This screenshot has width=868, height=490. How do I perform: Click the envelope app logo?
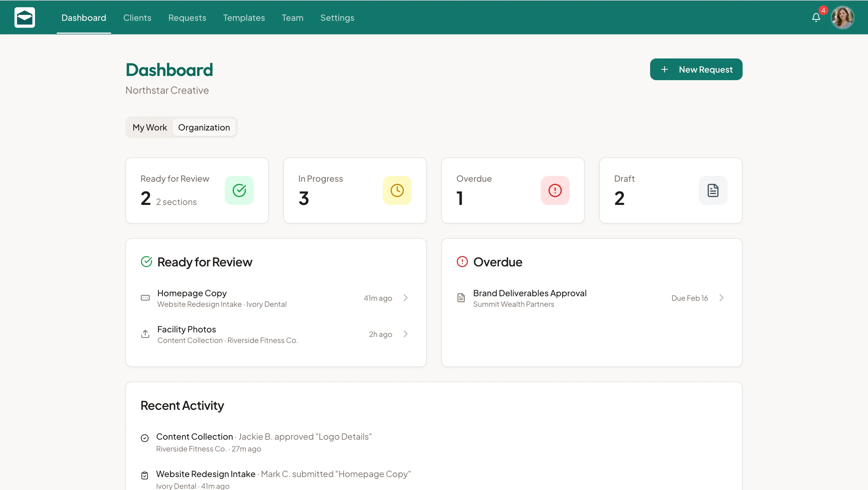24,17
